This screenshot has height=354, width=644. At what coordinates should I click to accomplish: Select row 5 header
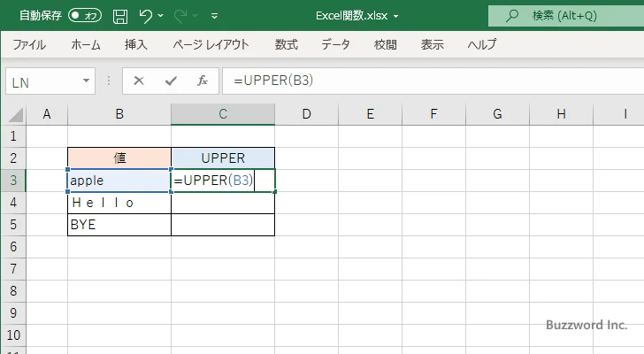(13, 225)
